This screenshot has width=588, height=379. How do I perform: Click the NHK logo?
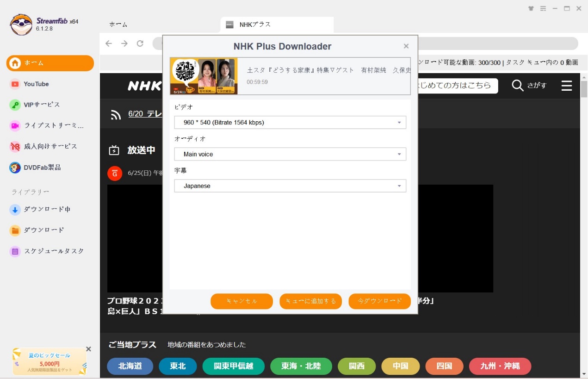coord(144,86)
